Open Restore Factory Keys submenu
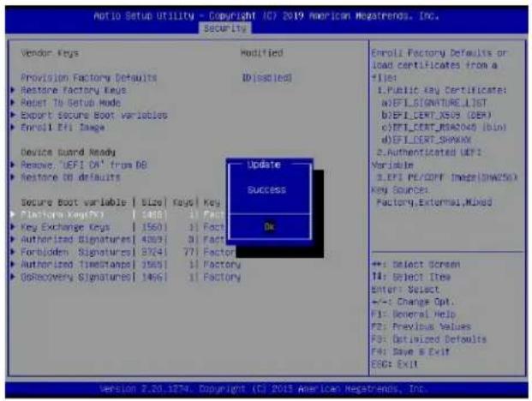 [x=74, y=90]
